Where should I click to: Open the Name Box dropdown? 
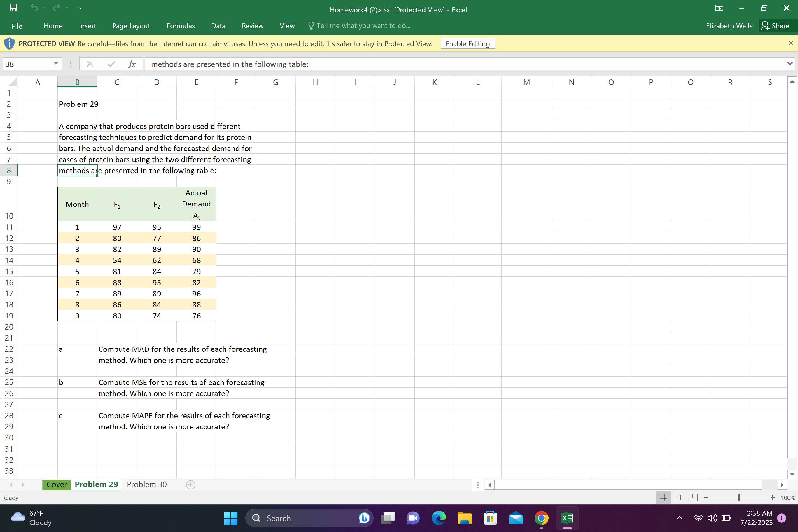click(x=56, y=64)
